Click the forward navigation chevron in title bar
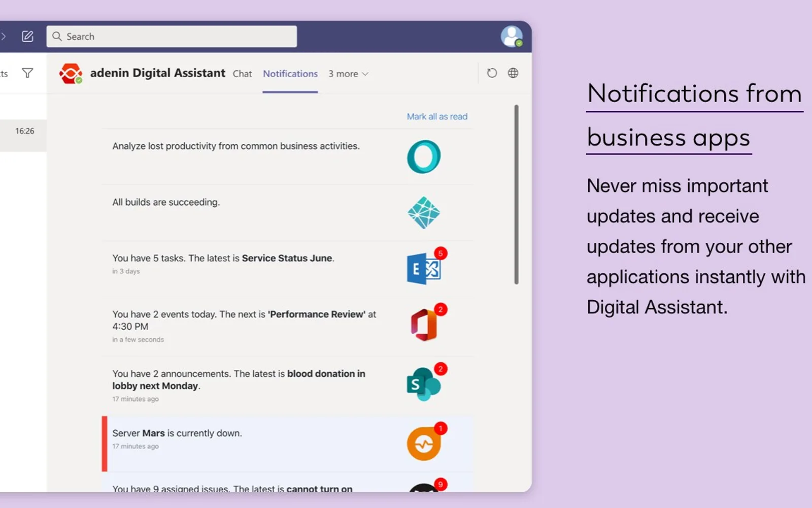Screen dimensions: 812x508 pyautogui.click(x=3, y=37)
